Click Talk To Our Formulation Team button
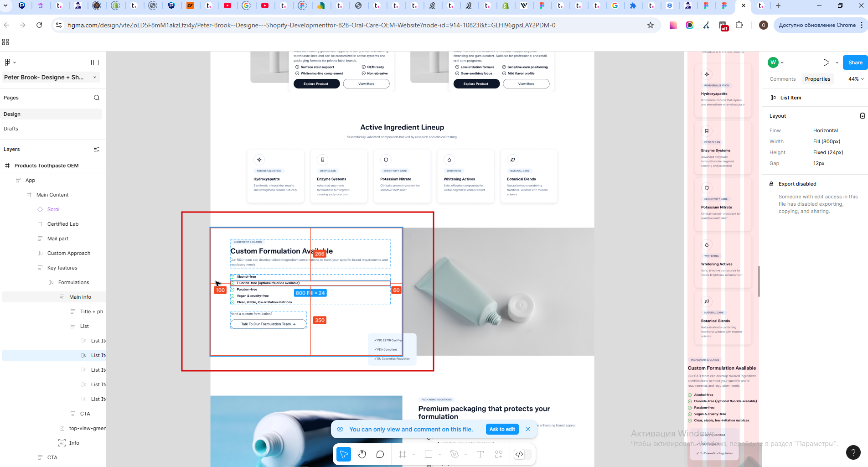 coord(268,324)
